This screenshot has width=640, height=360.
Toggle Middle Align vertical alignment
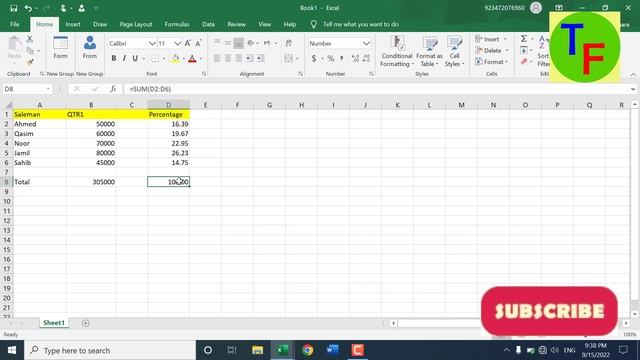228,43
